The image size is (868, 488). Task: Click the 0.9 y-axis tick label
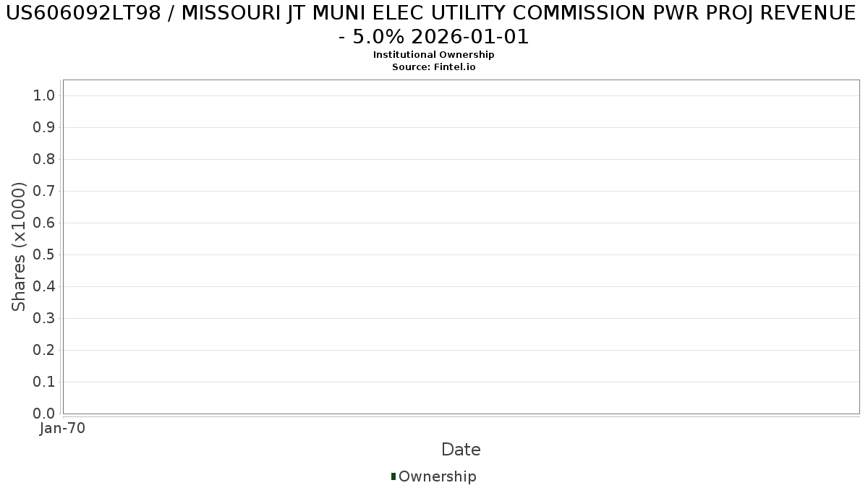tap(45, 128)
